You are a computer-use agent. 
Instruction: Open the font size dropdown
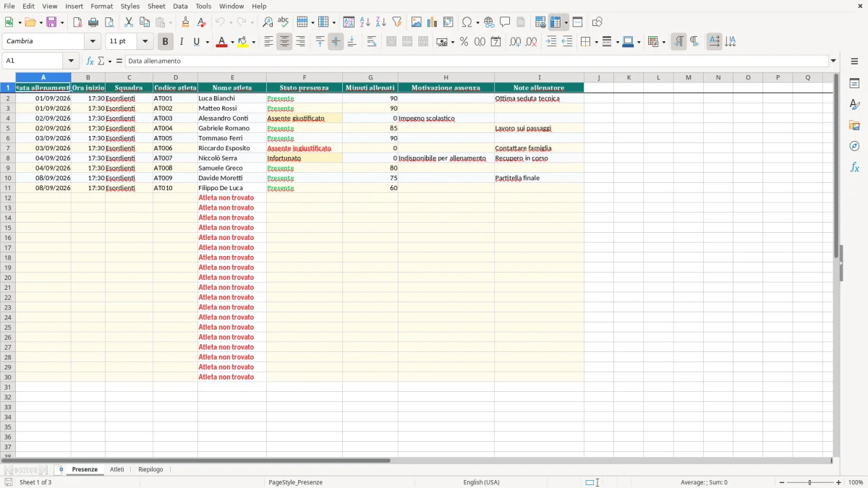[x=145, y=42]
